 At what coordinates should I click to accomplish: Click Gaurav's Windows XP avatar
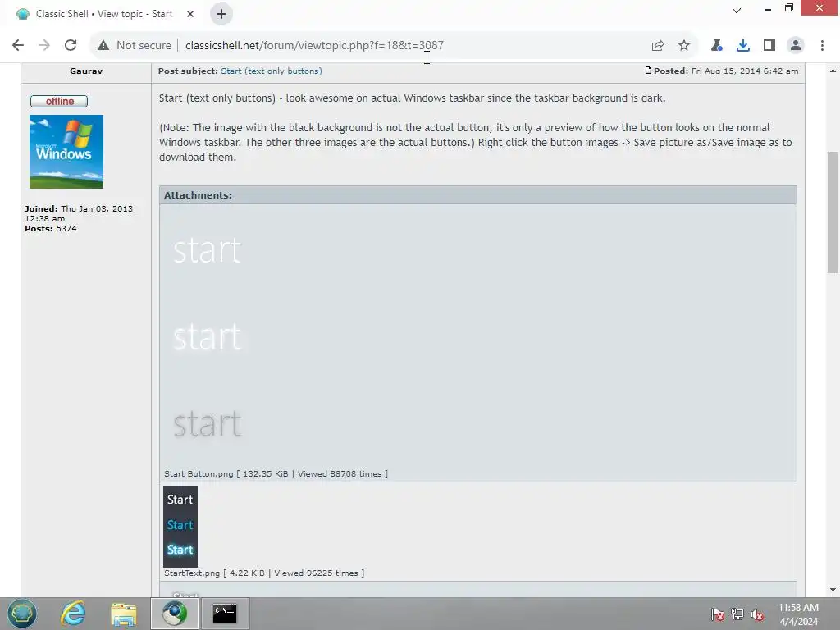point(66,152)
